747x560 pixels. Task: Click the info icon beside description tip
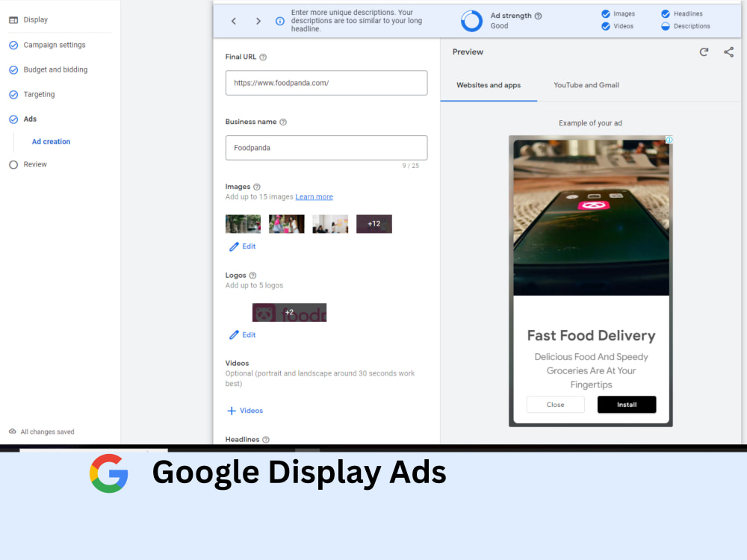coord(280,21)
